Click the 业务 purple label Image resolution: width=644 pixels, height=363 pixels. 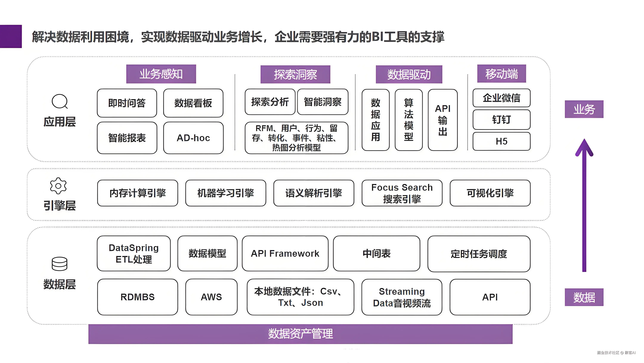[584, 109]
